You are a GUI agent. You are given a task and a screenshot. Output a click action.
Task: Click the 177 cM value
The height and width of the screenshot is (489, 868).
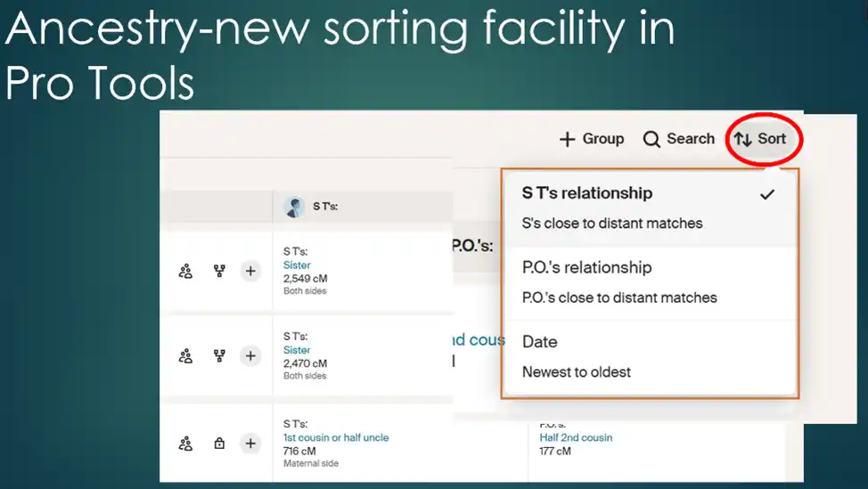[554, 451]
